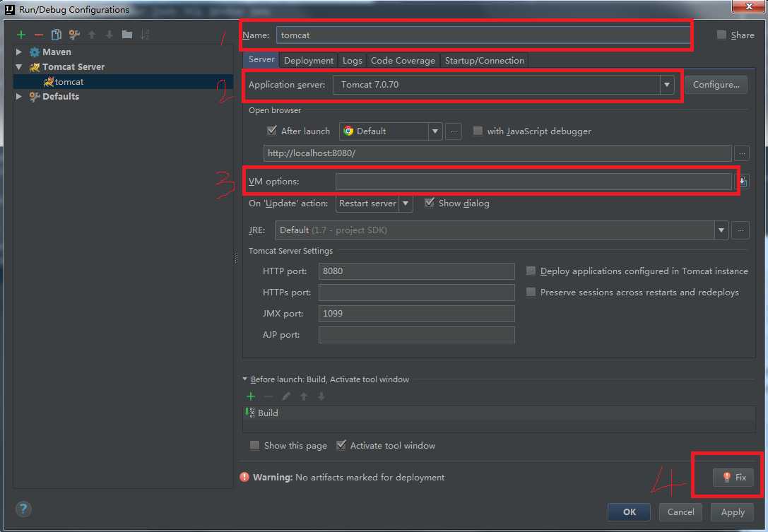
Task: Edit the Before launch task
Action: coord(286,396)
